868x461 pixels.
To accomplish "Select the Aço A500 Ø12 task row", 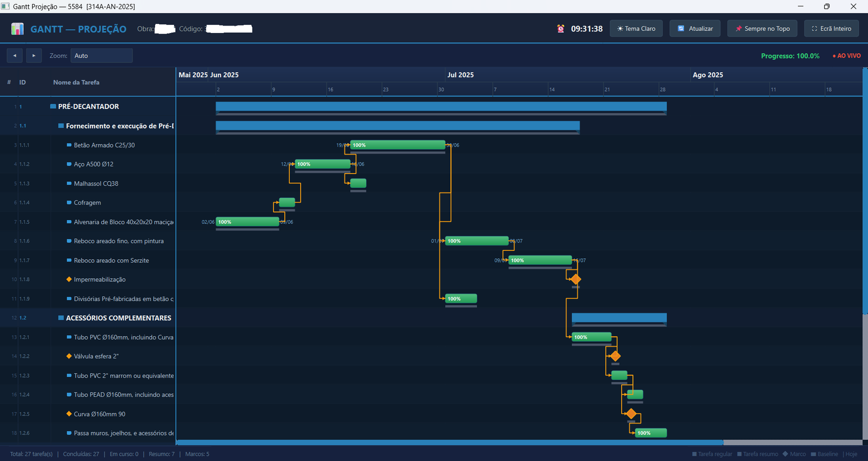I will [88, 164].
